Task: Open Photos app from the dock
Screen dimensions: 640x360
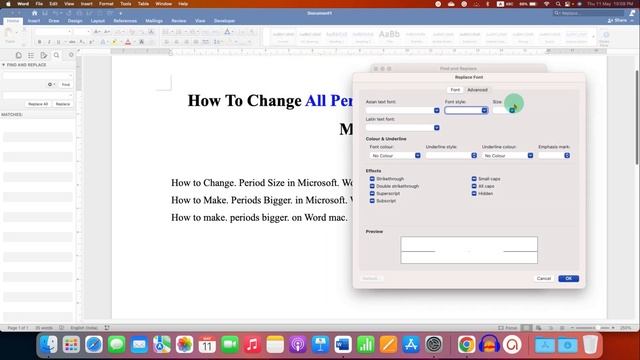Action: click(x=184, y=344)
